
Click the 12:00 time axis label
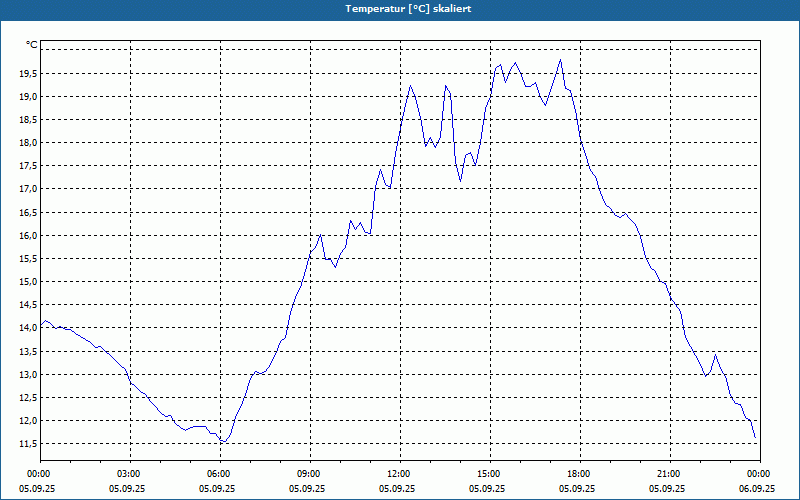(400, 474)
